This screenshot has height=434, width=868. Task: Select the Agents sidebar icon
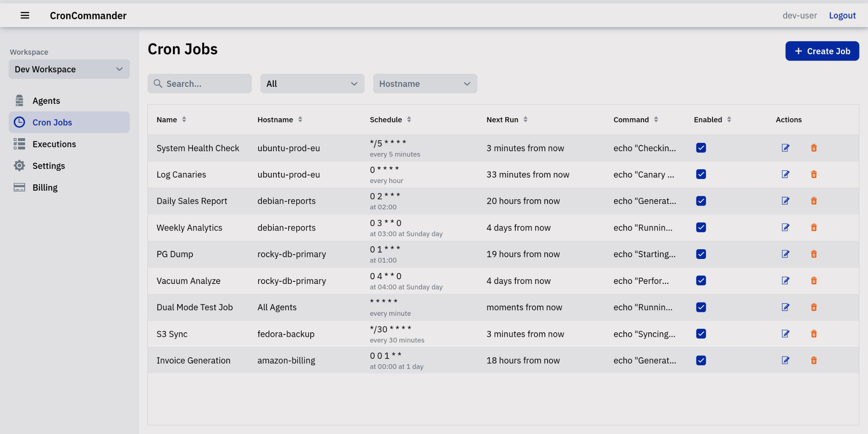pos(19,100)
